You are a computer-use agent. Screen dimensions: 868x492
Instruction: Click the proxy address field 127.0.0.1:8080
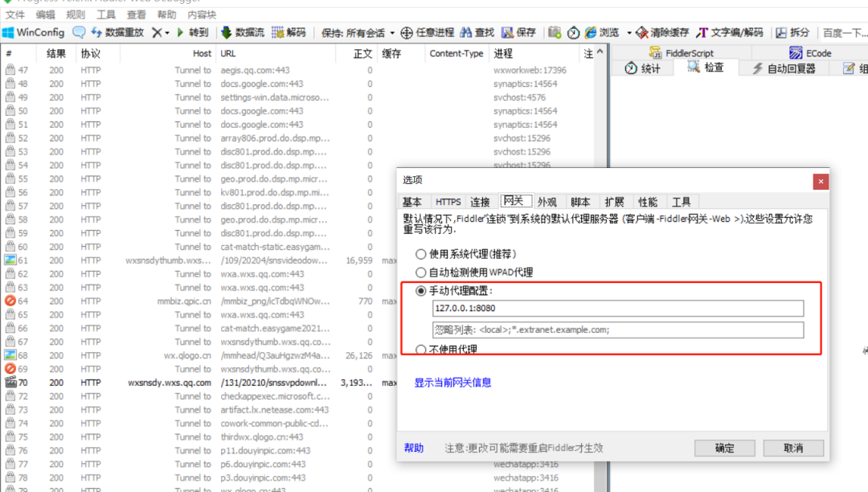pos(618,308)
